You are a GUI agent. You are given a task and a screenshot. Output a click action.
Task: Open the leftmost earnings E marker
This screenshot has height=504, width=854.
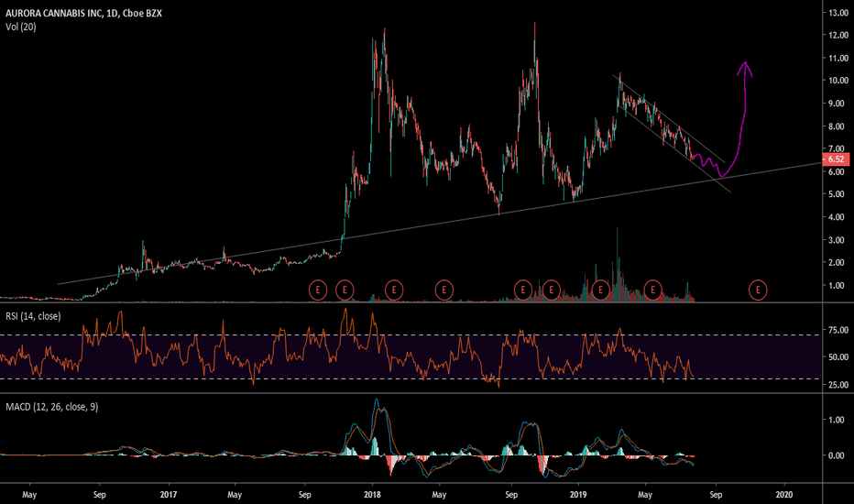coord(318,290)
